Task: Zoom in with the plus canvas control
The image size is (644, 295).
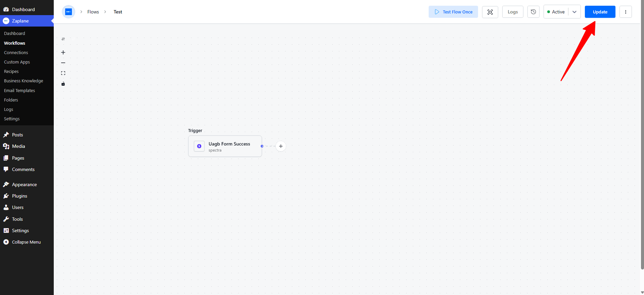Action: point(63,52)
